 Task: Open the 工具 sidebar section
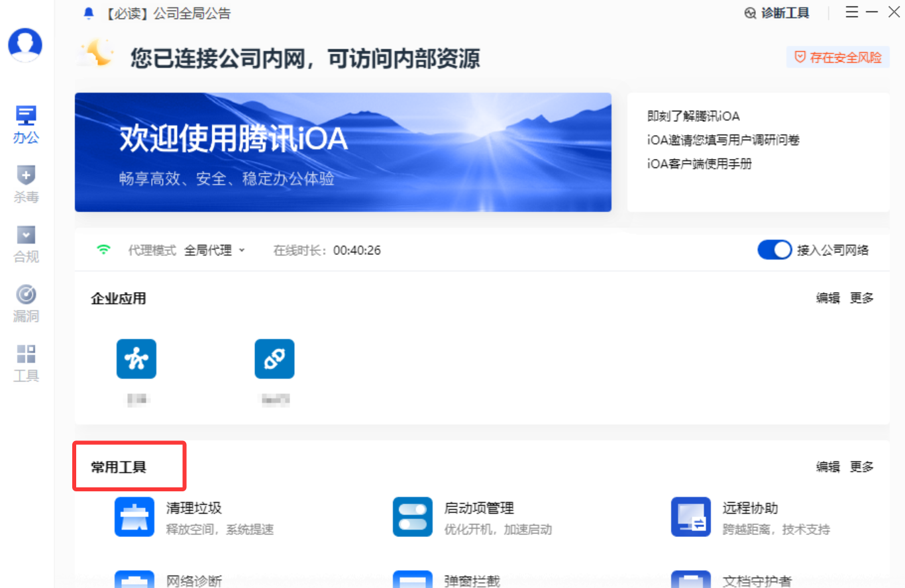point(26,364)
